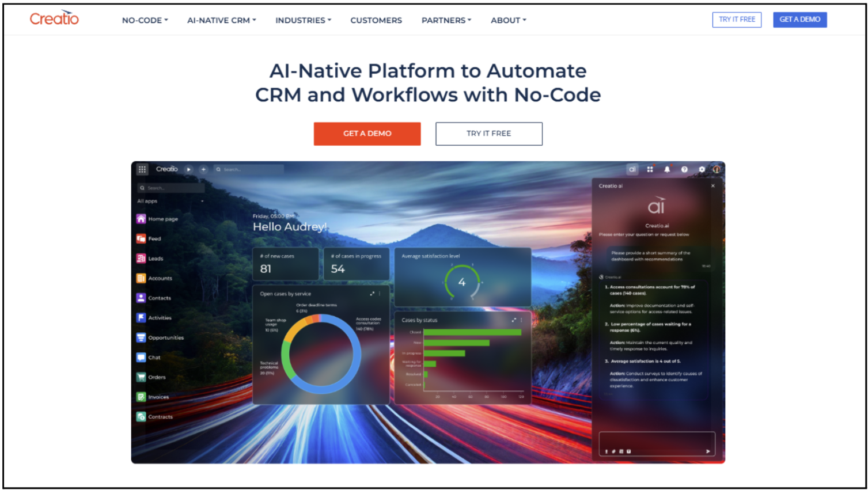Open Cases by status options menu

(x=521, y=320)
